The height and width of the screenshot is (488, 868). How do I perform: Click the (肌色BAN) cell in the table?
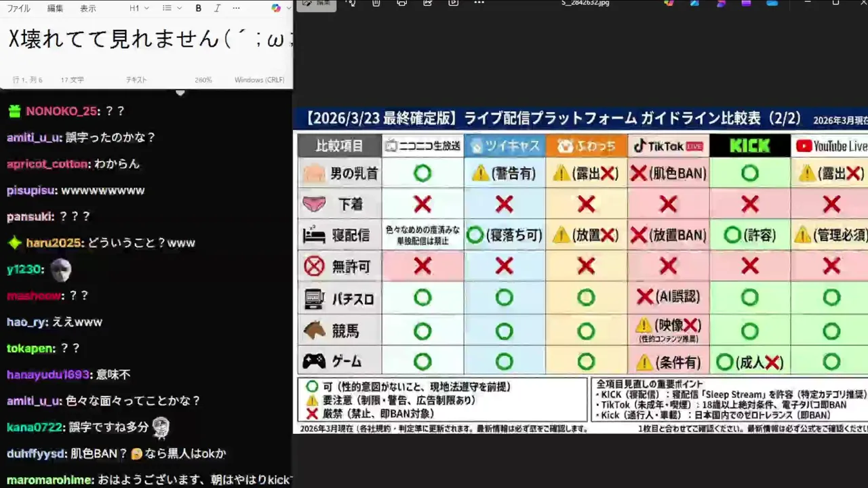[669, 174]
